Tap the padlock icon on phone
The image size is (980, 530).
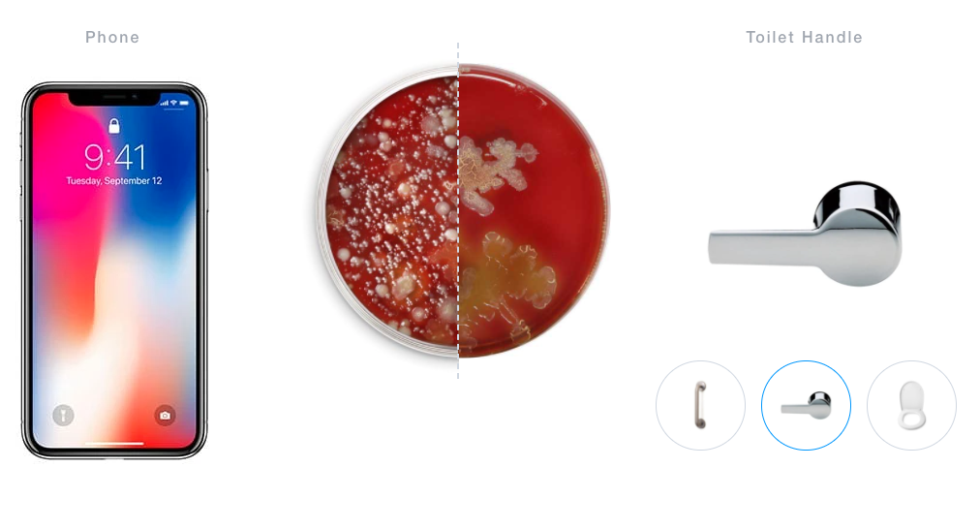[113, 126]
